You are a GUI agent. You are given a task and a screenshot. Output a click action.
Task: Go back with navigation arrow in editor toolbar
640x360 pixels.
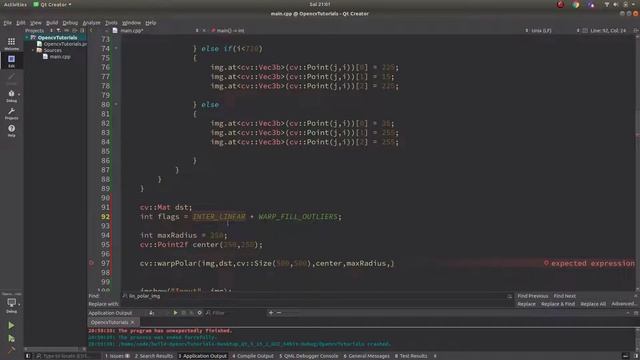click(x=91, y=30)
